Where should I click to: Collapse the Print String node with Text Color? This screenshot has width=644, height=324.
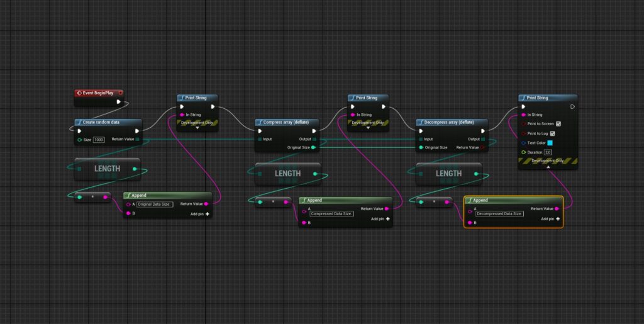click(548, 167)
